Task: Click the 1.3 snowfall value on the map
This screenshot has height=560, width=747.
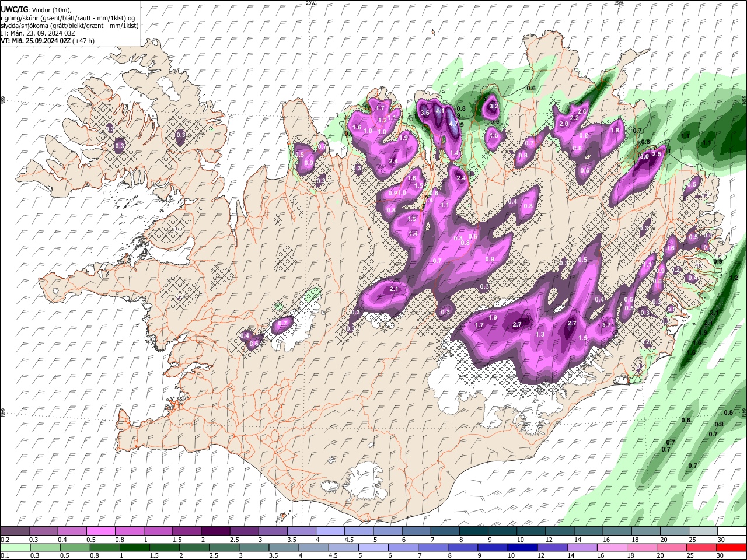Action: click(x=540, y=334)
